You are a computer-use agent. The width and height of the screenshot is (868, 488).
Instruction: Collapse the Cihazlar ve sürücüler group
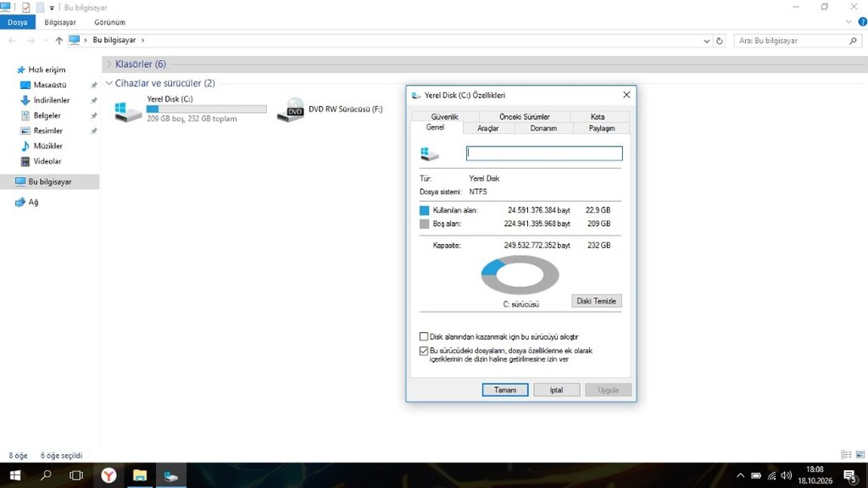109,83
